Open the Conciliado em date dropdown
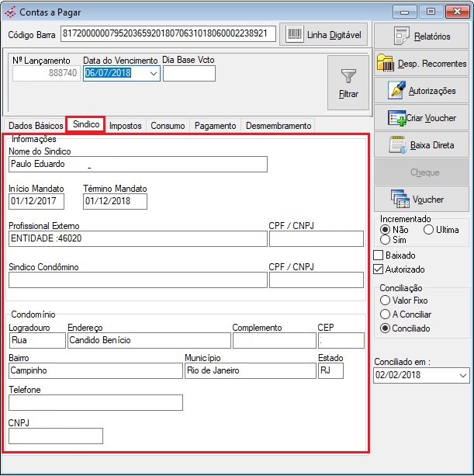Viewport: 474px width, 476px height. click(463, 376)
